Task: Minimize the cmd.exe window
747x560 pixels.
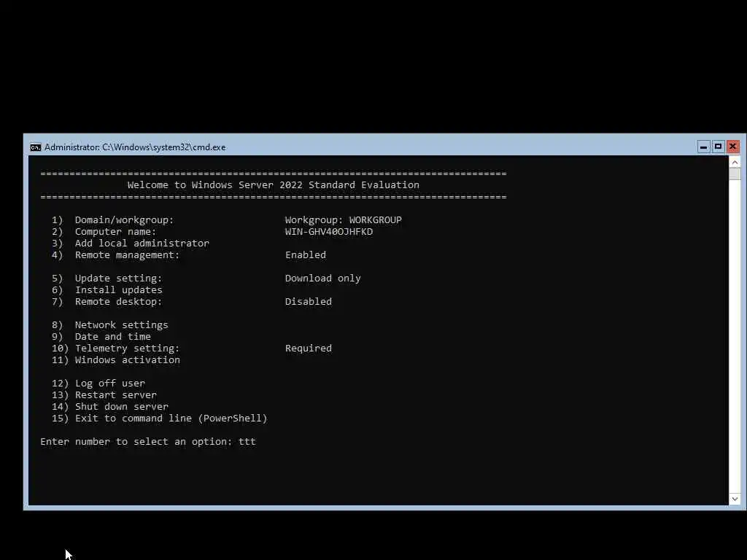Action: coord(703,147)
